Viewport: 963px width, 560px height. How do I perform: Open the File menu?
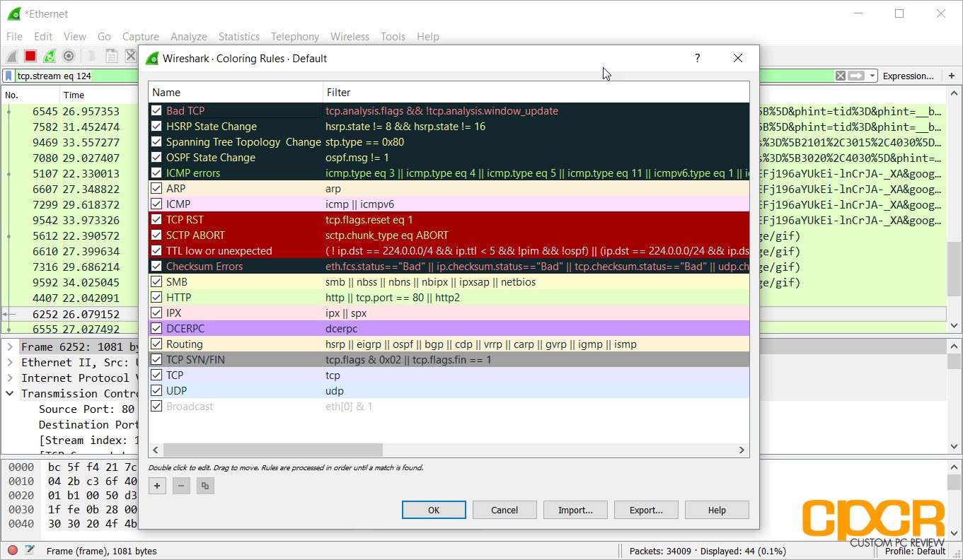pos(14,37)
